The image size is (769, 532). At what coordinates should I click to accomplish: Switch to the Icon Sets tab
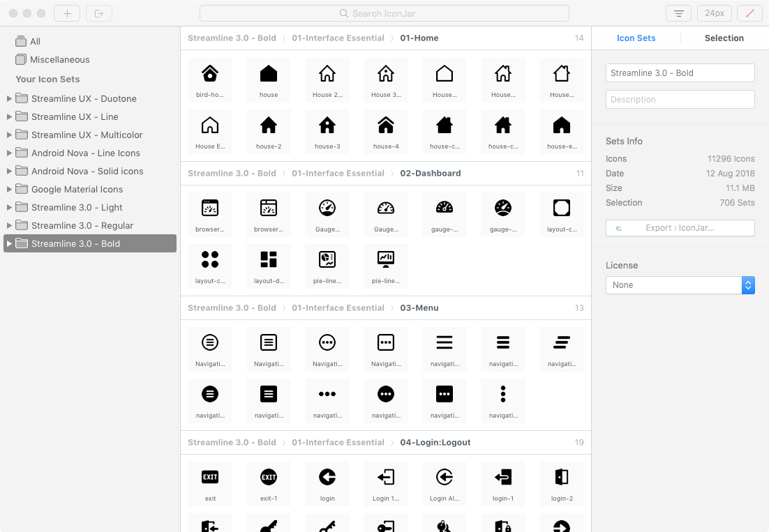click(x=636, y=38)
